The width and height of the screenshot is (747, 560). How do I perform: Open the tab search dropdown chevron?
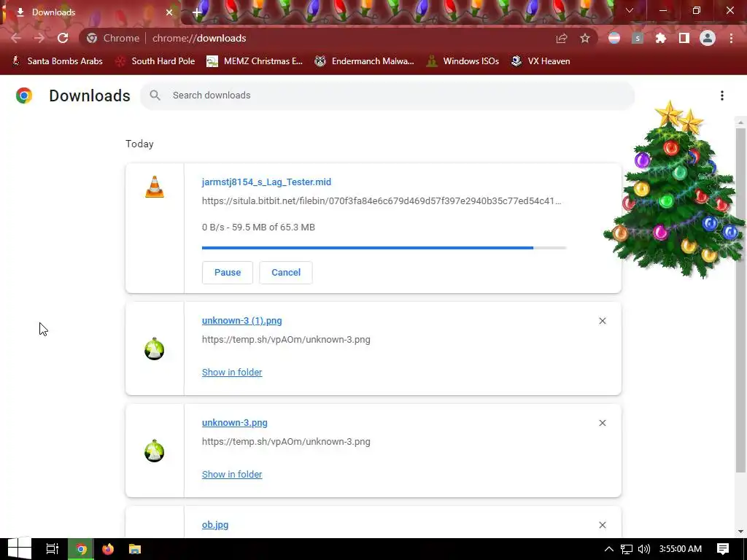click(630, 10)
